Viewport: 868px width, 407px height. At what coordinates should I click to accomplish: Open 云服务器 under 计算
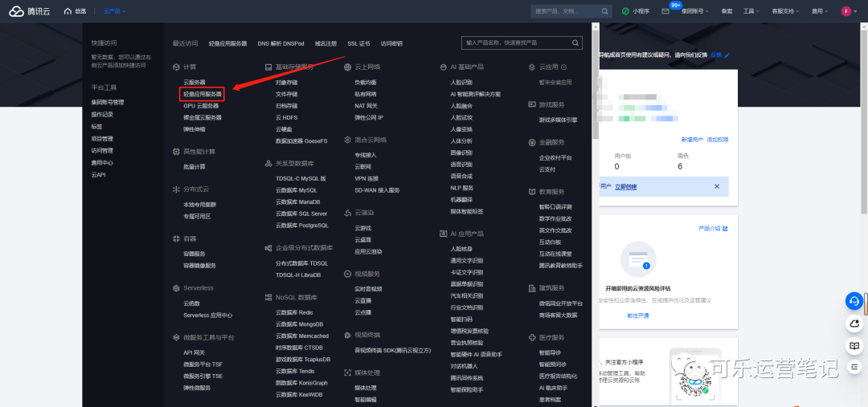(x=194, y=82)
